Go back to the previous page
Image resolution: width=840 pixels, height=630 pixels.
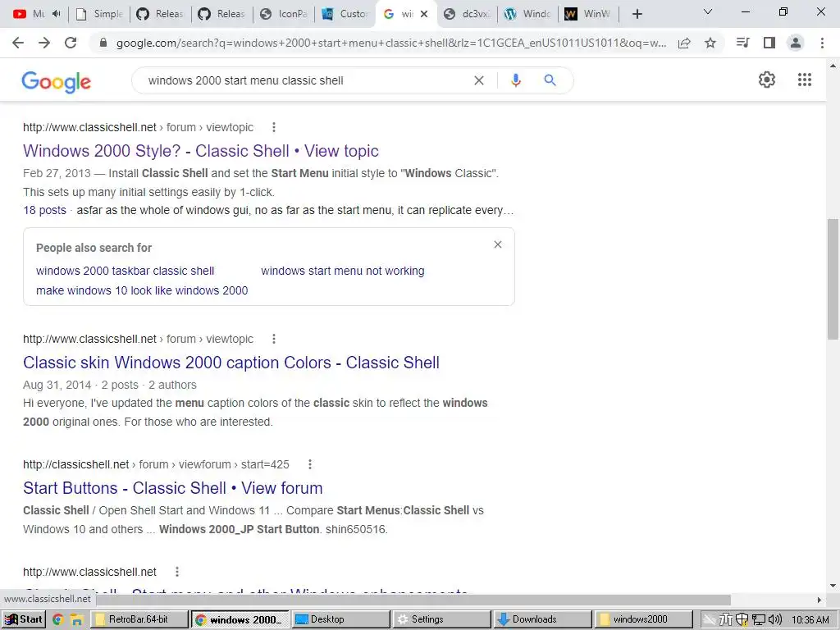point(18,43)
